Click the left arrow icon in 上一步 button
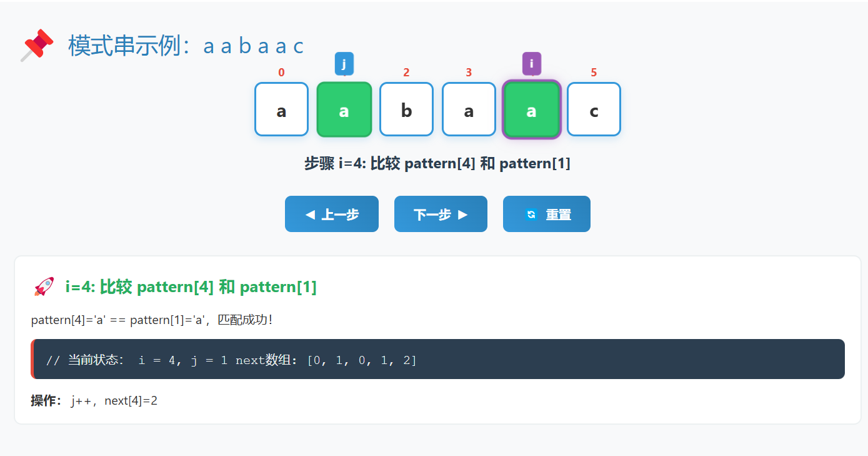Screen dimensions: 868x456 pos(311,213)
